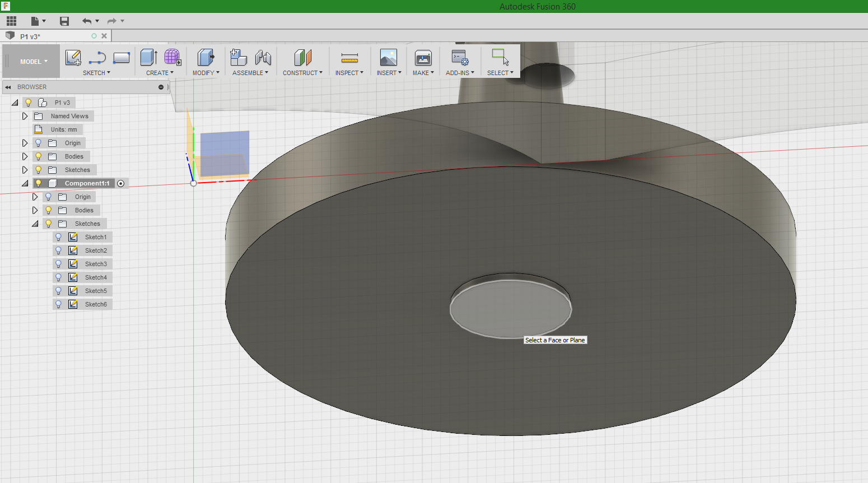Select Sketch5 in the browser
Screen dimensions: 868x483
pyautogui.click(x=96, y=291)
